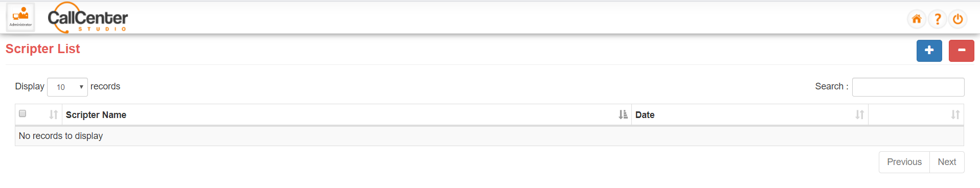The width and height of the screenshot is (980, 188).
Task: Click the Administrator avatar icon
Action: pos(20,17)
